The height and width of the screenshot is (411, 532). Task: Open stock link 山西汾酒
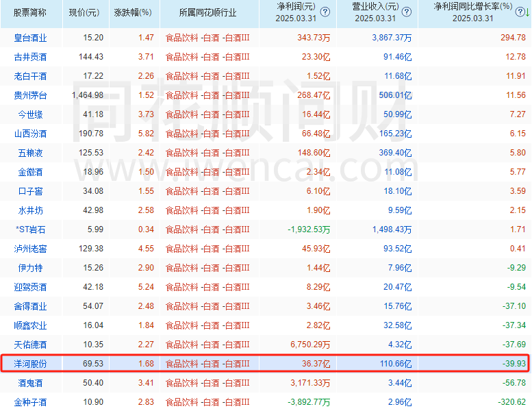coord(30,134)
